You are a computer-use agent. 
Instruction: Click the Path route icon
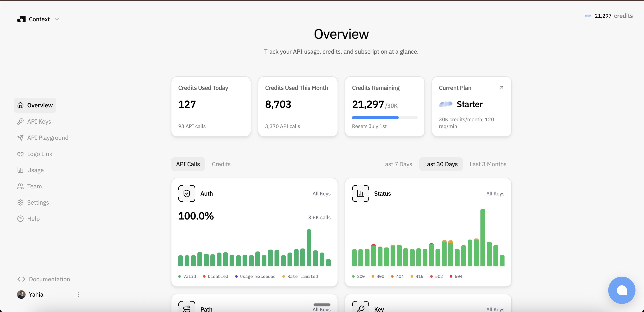point(187,307)
